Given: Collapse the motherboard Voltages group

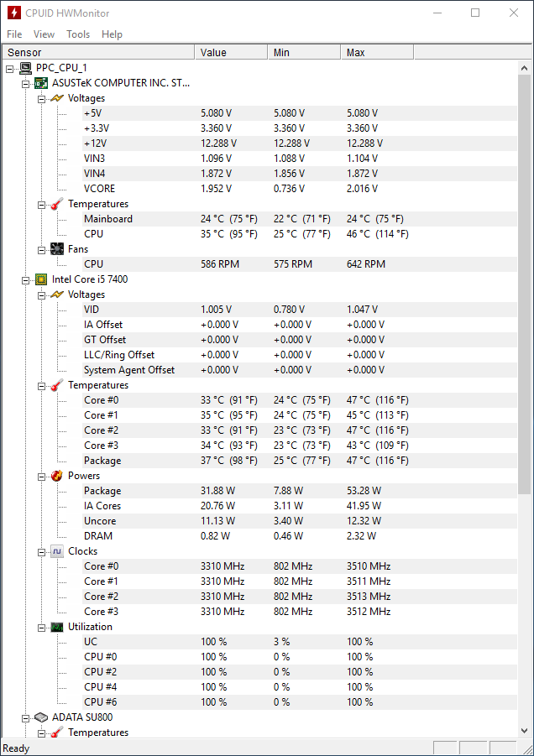Looking at the screenshot, I should (x=41, y=99).
